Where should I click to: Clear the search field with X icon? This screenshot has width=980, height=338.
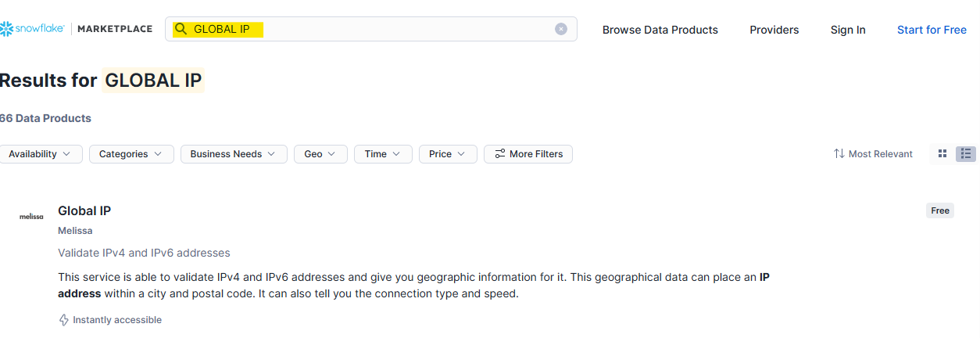tap(561, 29)
